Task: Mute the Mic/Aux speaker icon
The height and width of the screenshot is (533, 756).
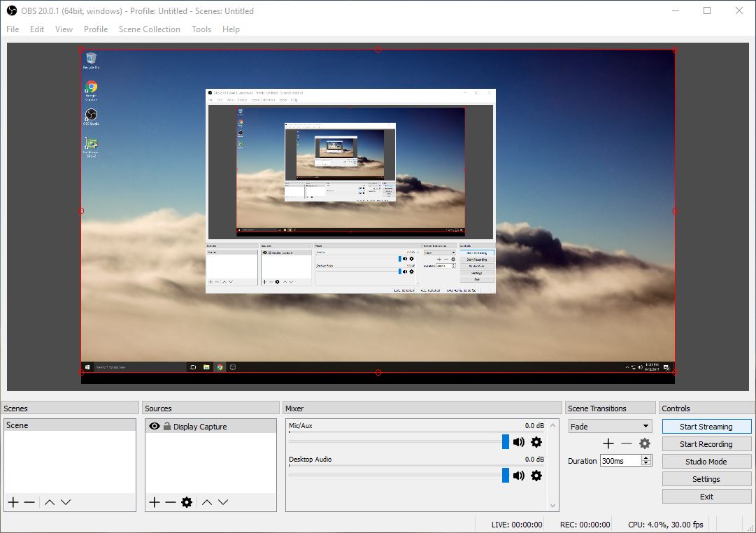Action: (519, 442)
